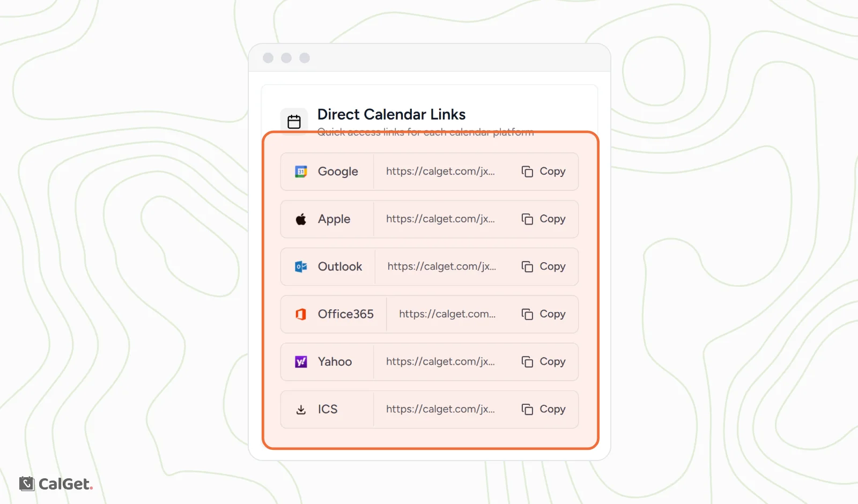This screenshot has height=504, width=858.
Task: Click the Apple label
Action: coord(334,219)
